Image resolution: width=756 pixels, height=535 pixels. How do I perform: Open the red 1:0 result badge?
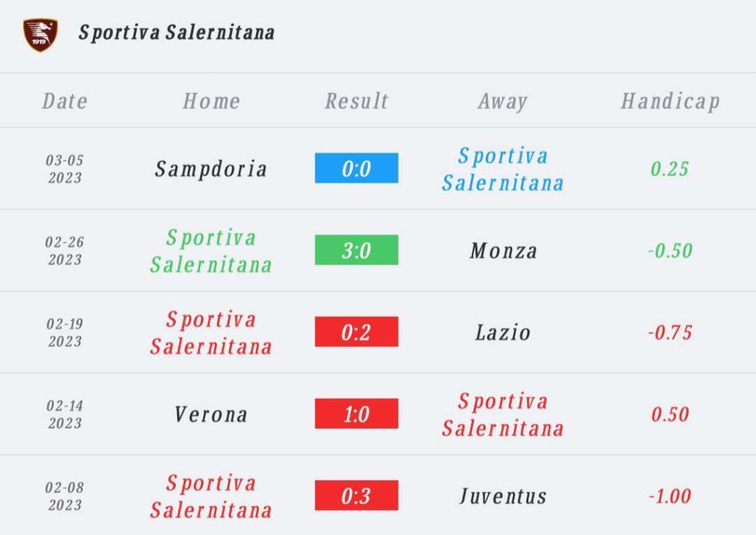click(357, 414)
